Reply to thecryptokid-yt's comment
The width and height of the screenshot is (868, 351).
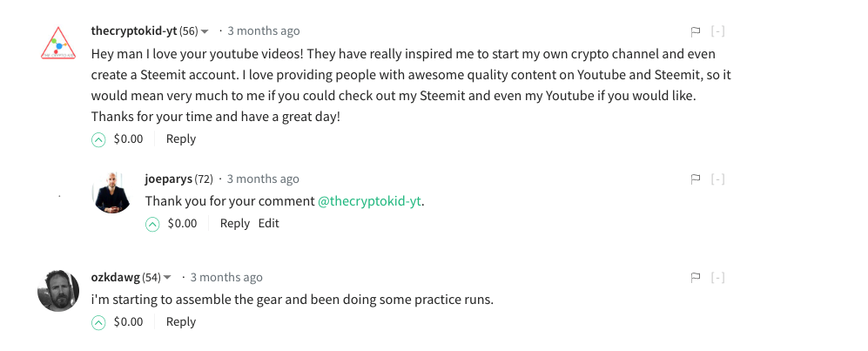181,139
